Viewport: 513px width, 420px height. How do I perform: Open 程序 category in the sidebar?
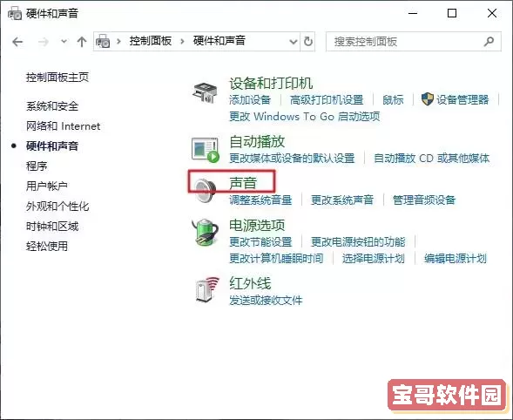pos(37,166)
